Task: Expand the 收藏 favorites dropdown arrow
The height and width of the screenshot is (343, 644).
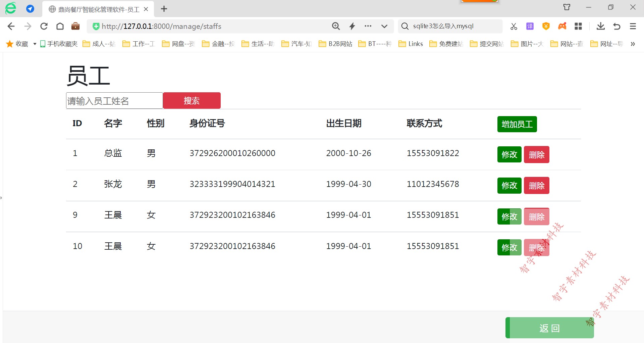Action: 35,44
